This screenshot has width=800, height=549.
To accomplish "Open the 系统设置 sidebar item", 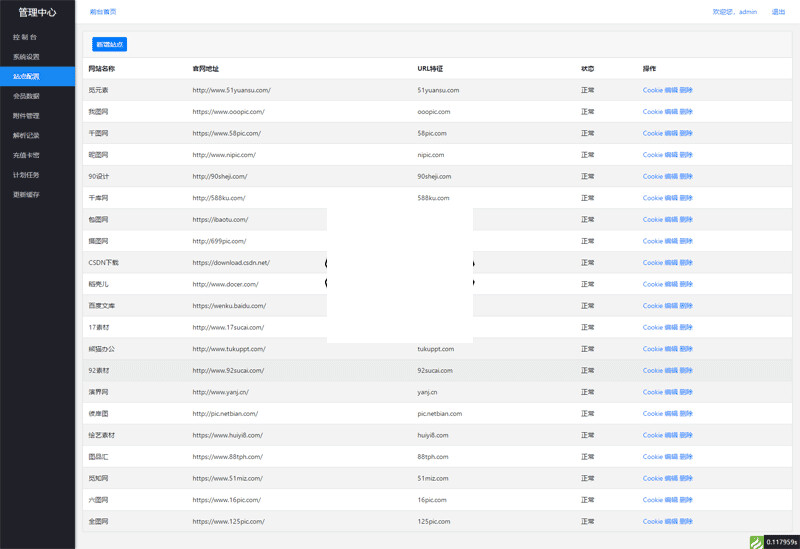I will click(26, 57).
